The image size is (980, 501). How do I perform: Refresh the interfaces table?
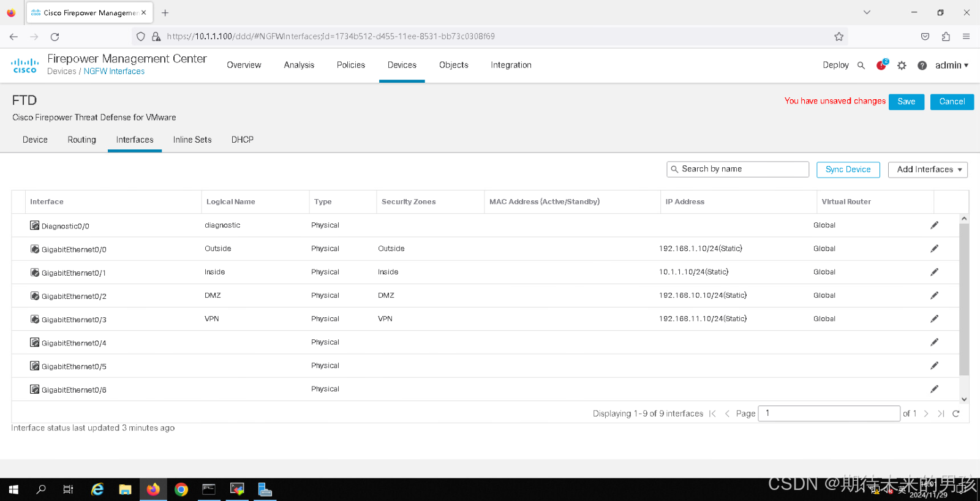coord(956,413)
